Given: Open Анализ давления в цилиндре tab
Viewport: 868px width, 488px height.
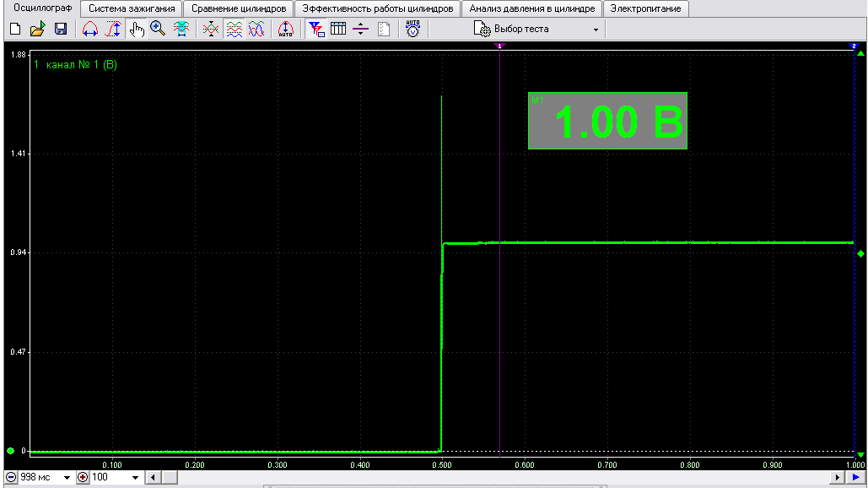Looking at the screenshot, I should pyautogui.click(x=532, y=8).
